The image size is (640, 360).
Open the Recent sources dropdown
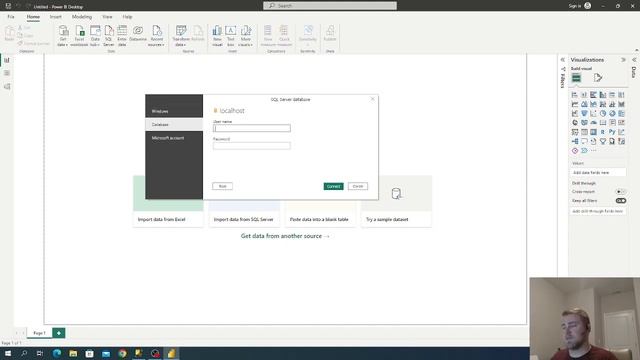[157, 36]
